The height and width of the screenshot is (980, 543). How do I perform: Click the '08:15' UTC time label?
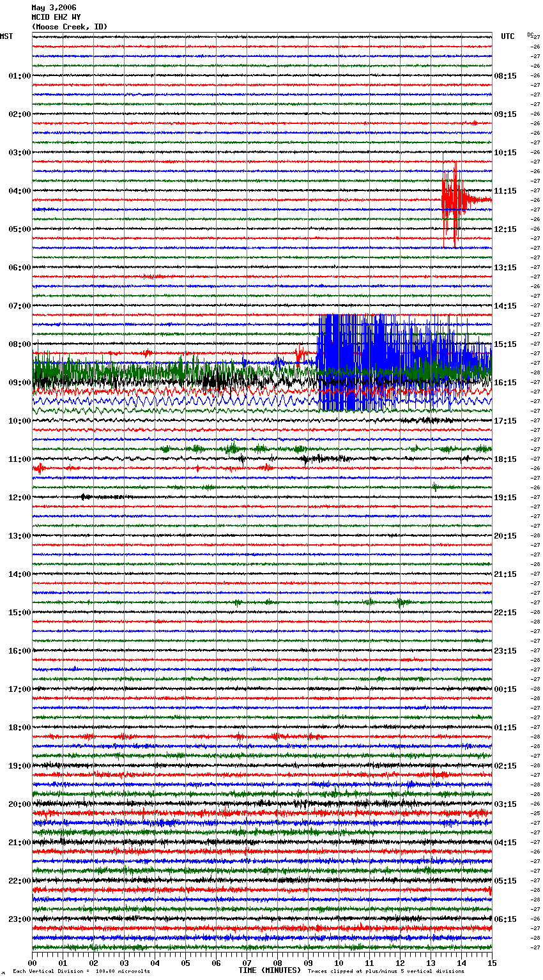pyautogui.click(x=505, y=76)
